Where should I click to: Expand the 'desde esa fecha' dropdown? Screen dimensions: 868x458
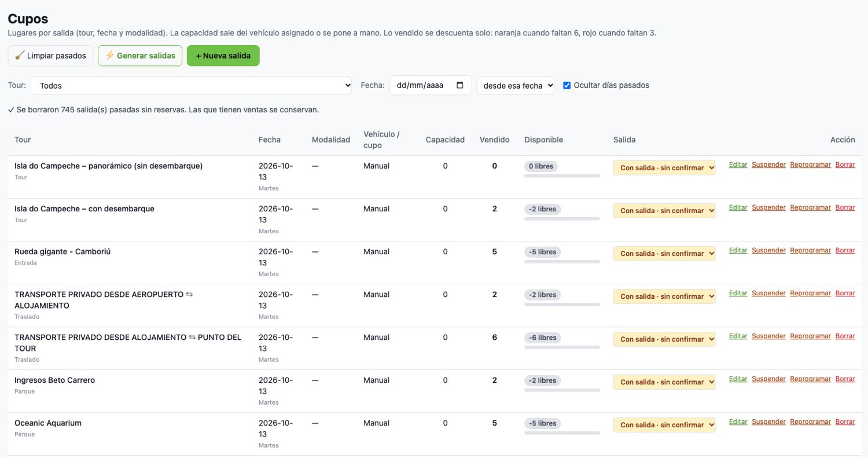click(516, 85)
